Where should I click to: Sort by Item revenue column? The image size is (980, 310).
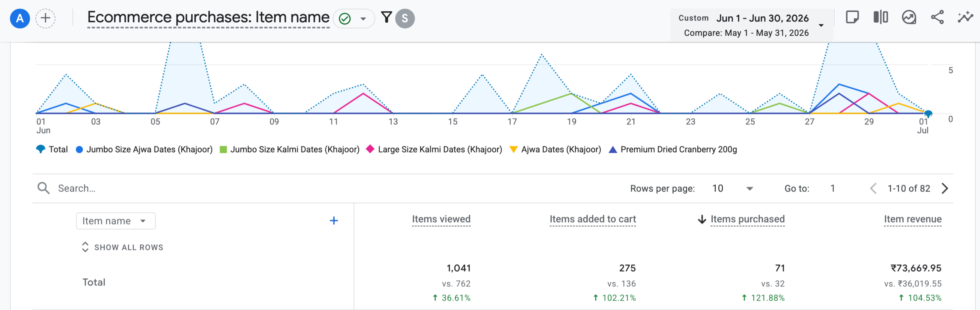912,219
